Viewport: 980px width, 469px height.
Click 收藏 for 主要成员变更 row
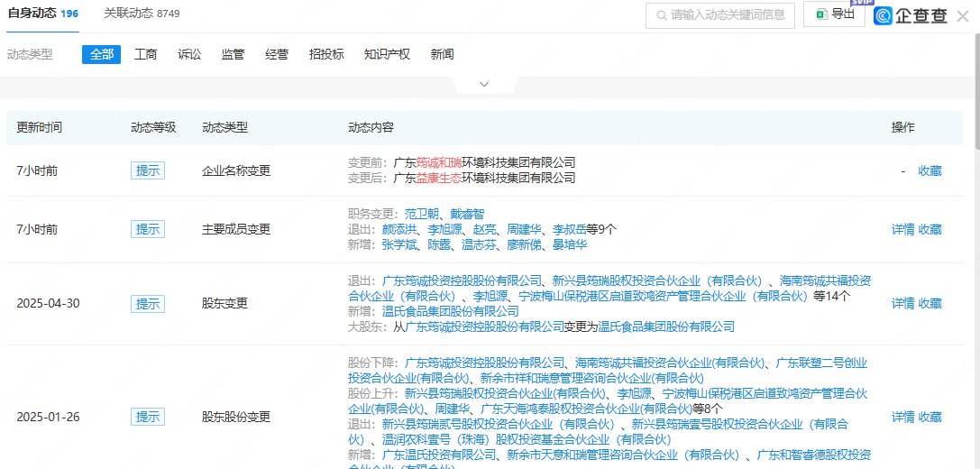(930, 229)
